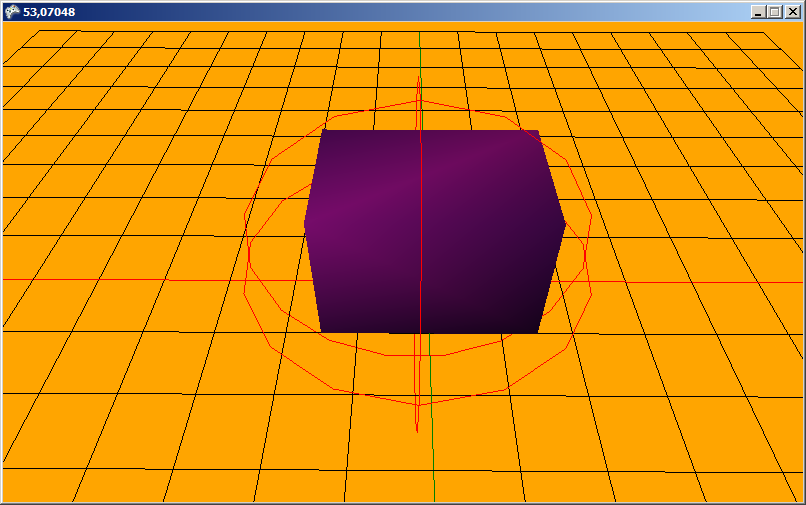
Task: Maximize the 53,07048 window
Action: tap(775, 12)
